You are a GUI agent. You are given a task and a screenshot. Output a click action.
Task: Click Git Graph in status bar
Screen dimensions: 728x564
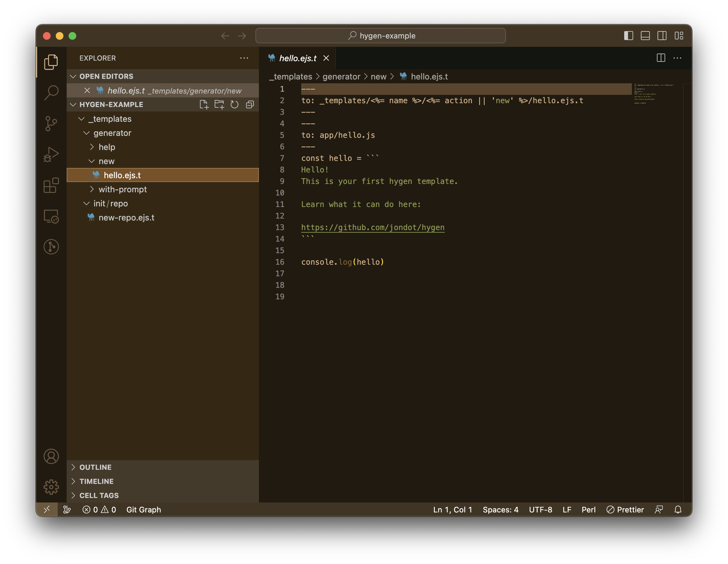[x=143, y=509]
